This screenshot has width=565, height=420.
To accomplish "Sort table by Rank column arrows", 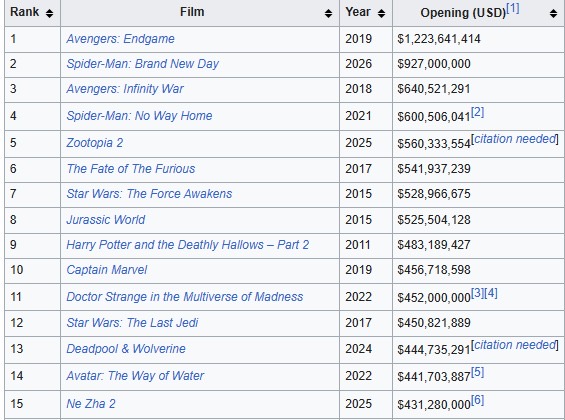I will point(49,13).
